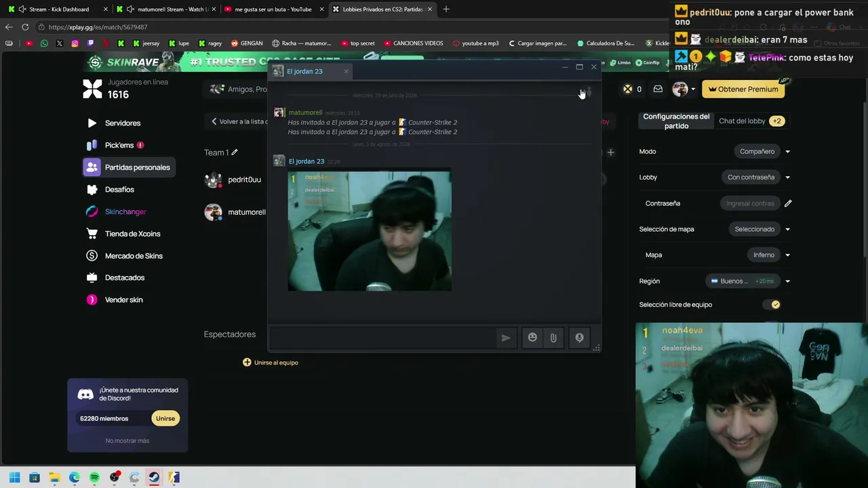Click El jordan 23 sender name in chat
The height and width of the screenshot is (488, 868).
coord(307,161)
